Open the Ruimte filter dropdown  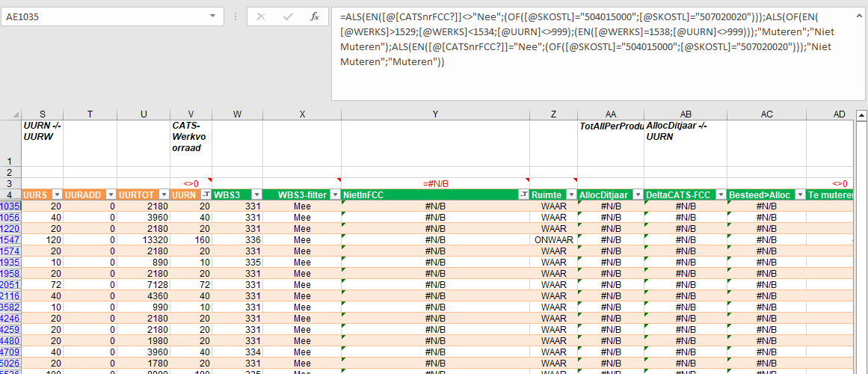coord(571,194)
